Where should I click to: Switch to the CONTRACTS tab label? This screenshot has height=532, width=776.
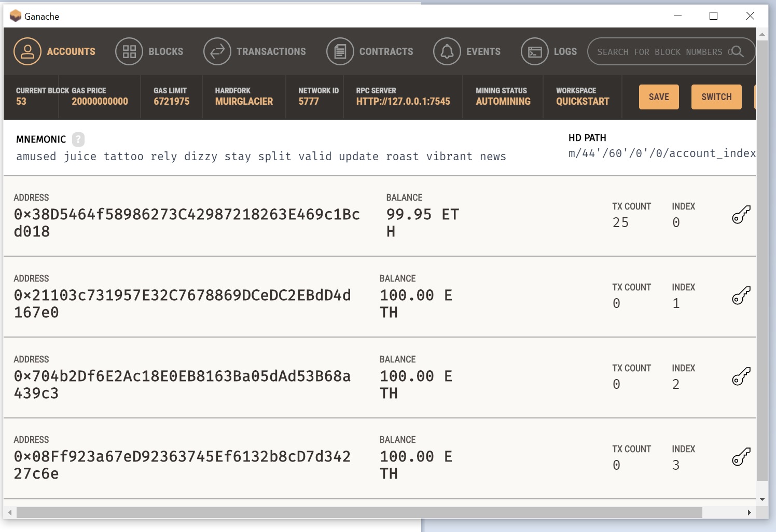coord(386,51)
